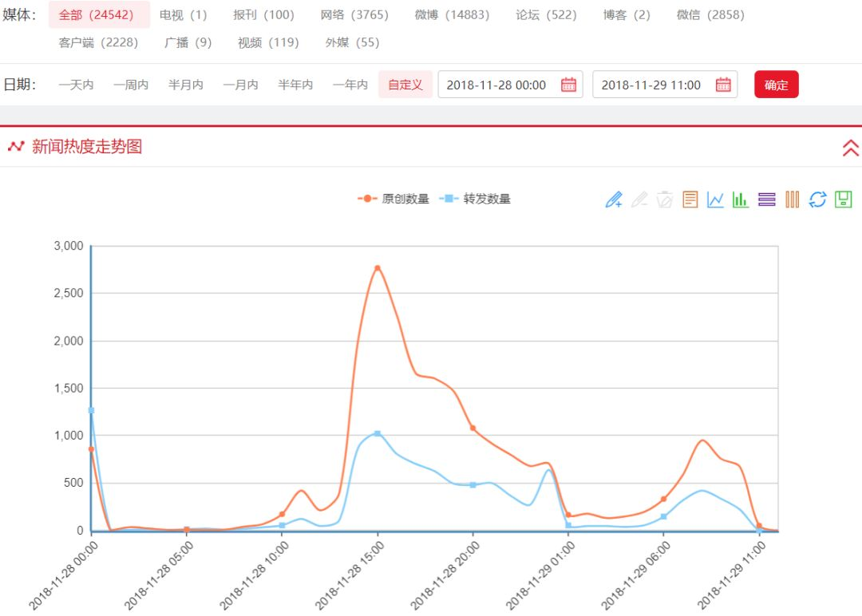Toggle the 转发数量 legend series

(475, 199)
